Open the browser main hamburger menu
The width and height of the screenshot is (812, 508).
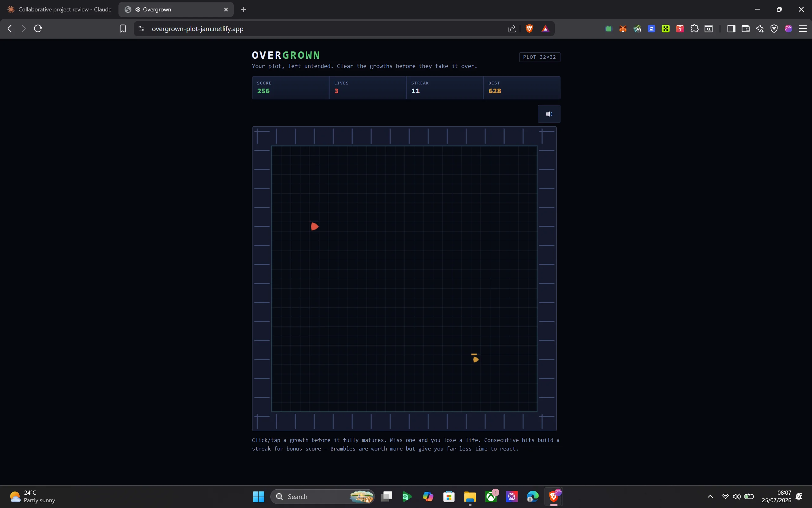tap(802, 29)
